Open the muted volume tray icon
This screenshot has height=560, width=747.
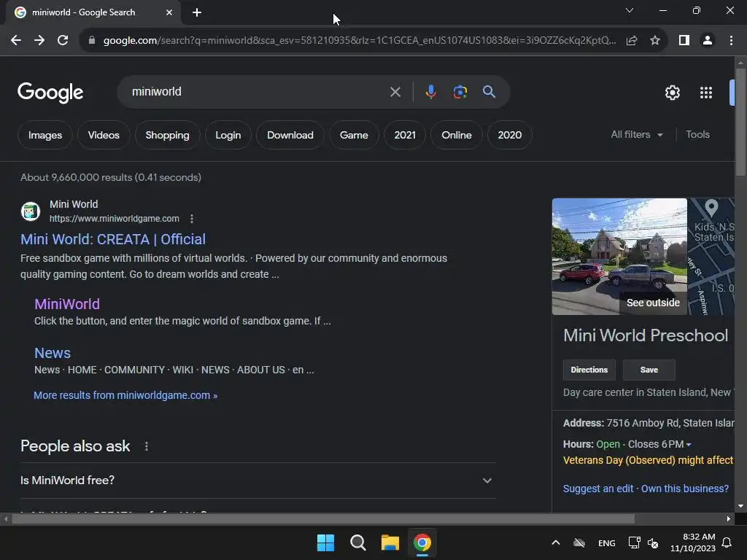pyautogui.click(x=653, y=542)
